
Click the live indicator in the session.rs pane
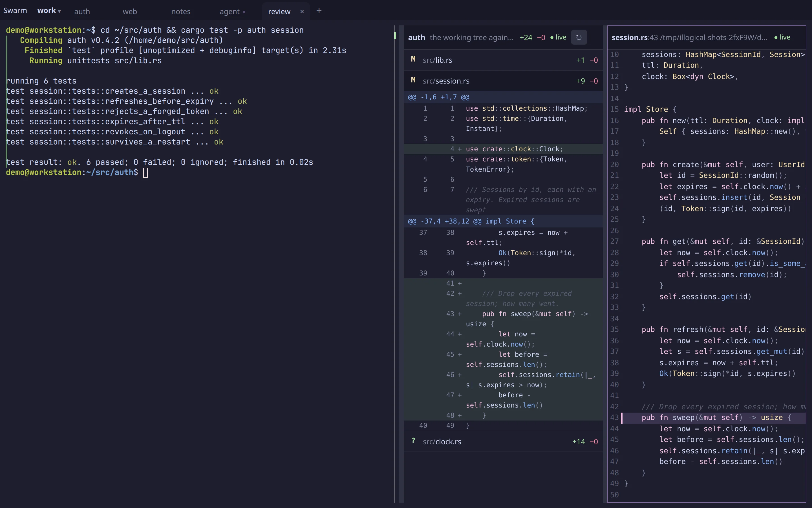pos(782,37)
